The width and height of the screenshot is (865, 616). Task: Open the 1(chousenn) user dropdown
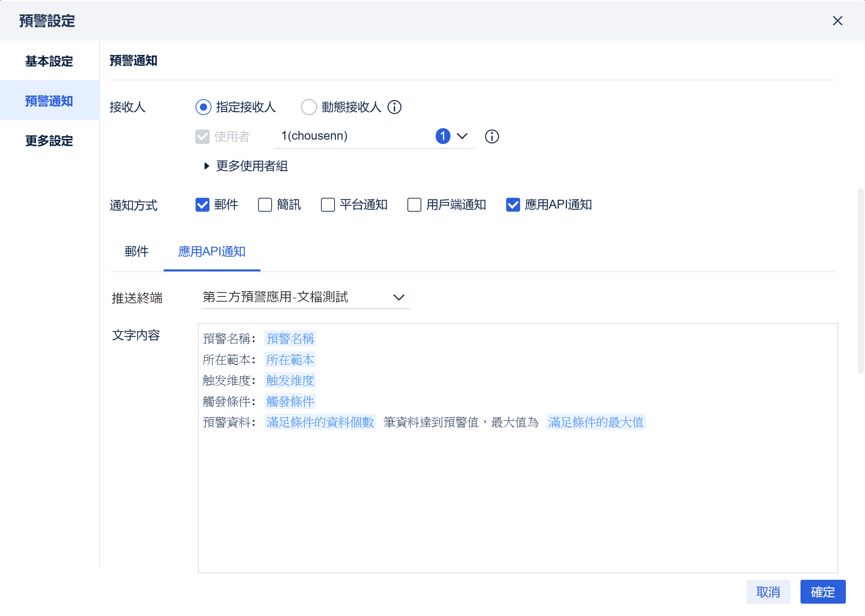coord(462,136)
